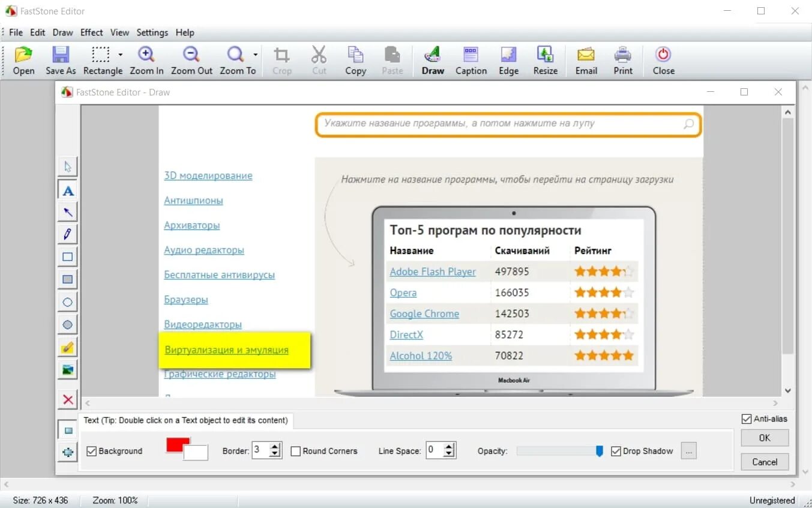Click the Open toolbar icon
812x508 pixels.
tap(23, 61)
